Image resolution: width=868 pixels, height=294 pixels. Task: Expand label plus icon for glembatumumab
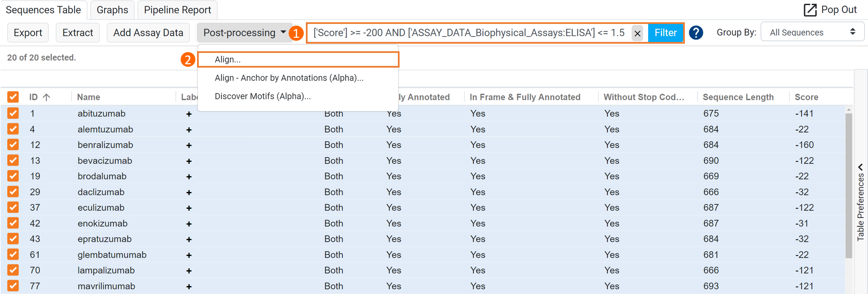[x=189, y=255]
